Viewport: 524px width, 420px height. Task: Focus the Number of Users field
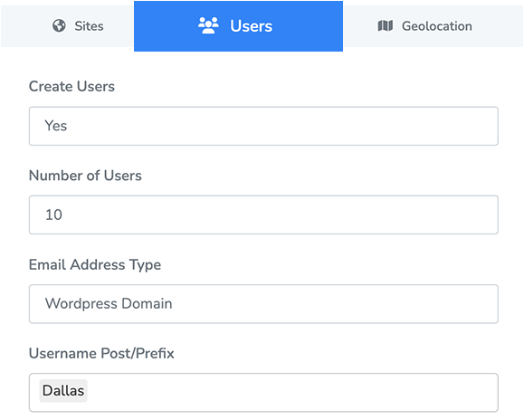(263, 215)
